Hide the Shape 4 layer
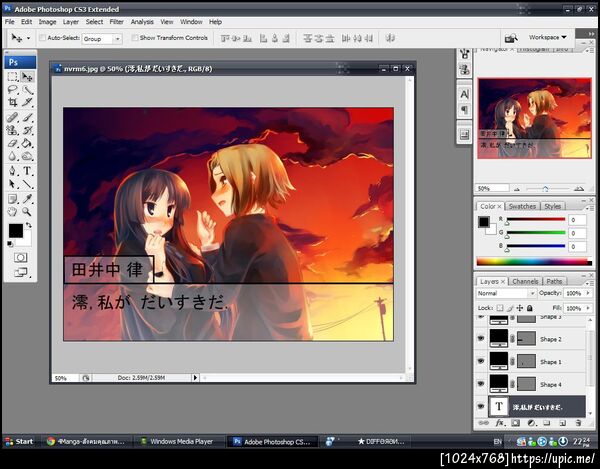Image resolution: width=600 pixels, height=469 pixels. [x=481, y=384]
